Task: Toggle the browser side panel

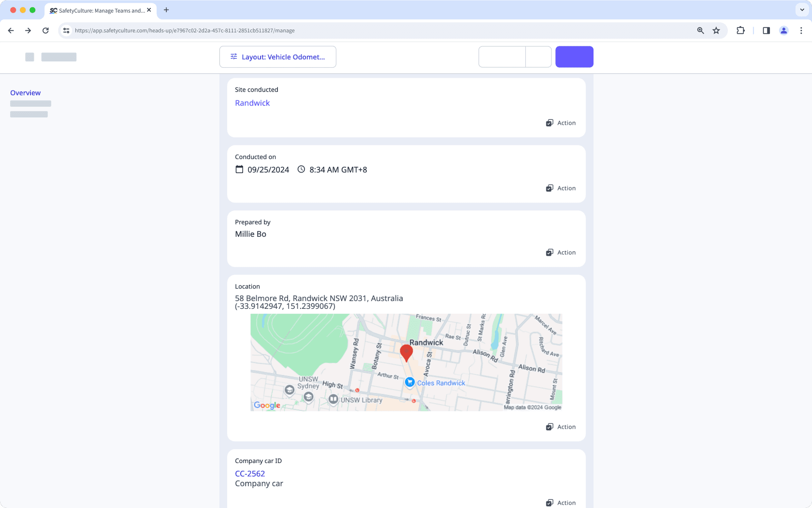Action: coord(766,30)
